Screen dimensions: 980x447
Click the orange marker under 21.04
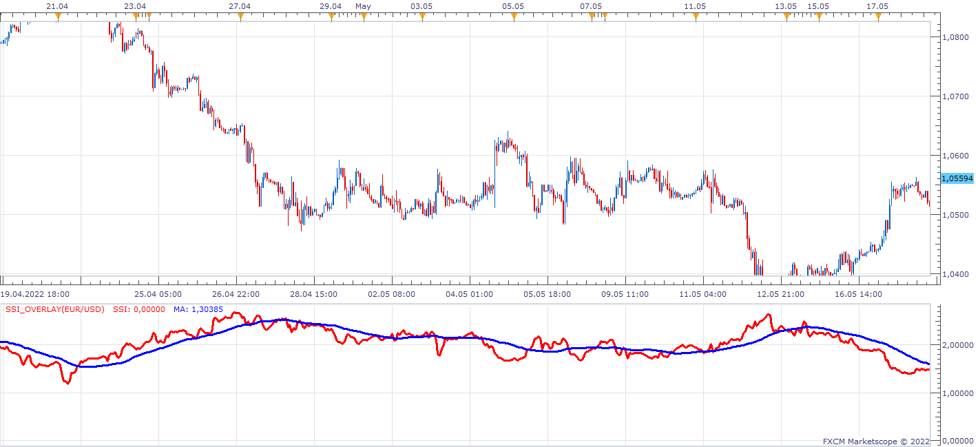(x=58, y=17)
